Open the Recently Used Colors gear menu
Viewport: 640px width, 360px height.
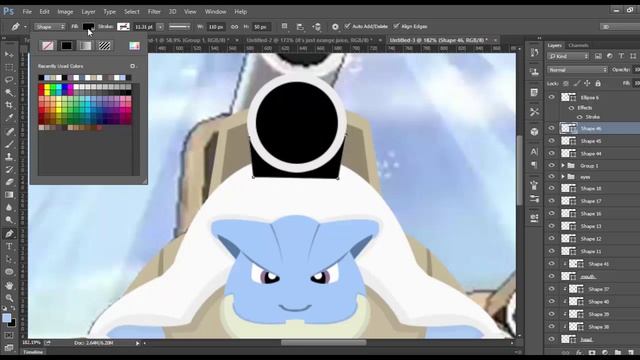[x=133, y=66]
